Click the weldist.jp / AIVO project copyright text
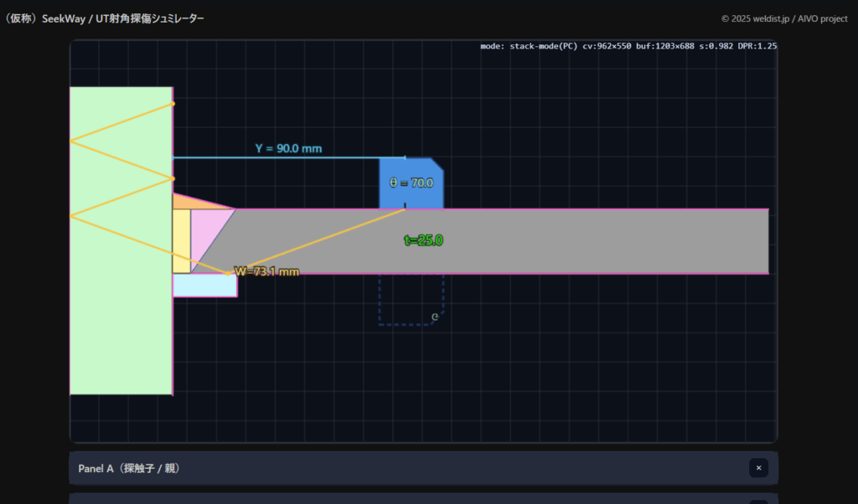This screenshot has width=858, height=504. 784,18
